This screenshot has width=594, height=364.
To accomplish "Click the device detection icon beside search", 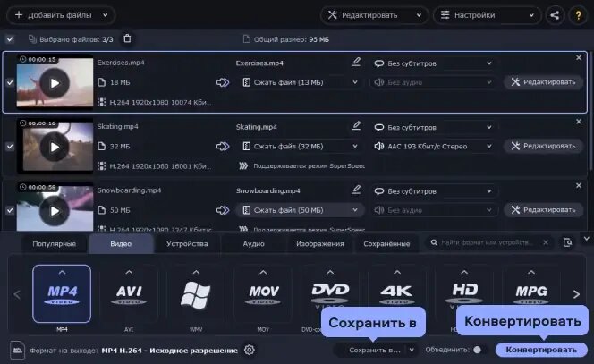I will click(567, 242).
